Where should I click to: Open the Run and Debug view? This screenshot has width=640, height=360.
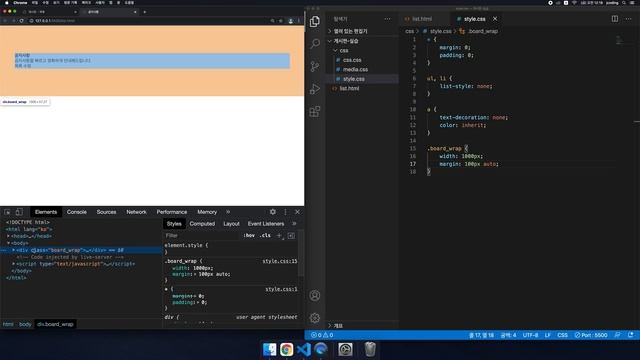point(315,89)
